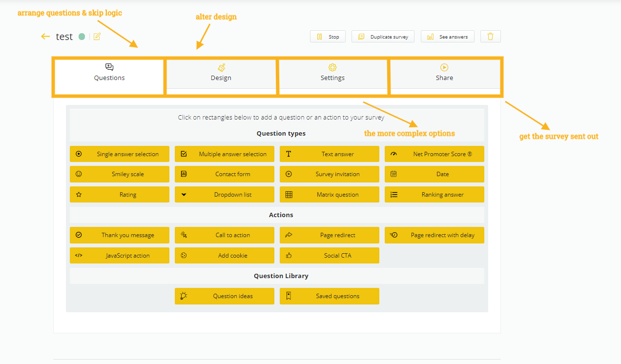The image size is (621, 364).
Task: Add a Multiple answer selection question
Action: (225, 154)
